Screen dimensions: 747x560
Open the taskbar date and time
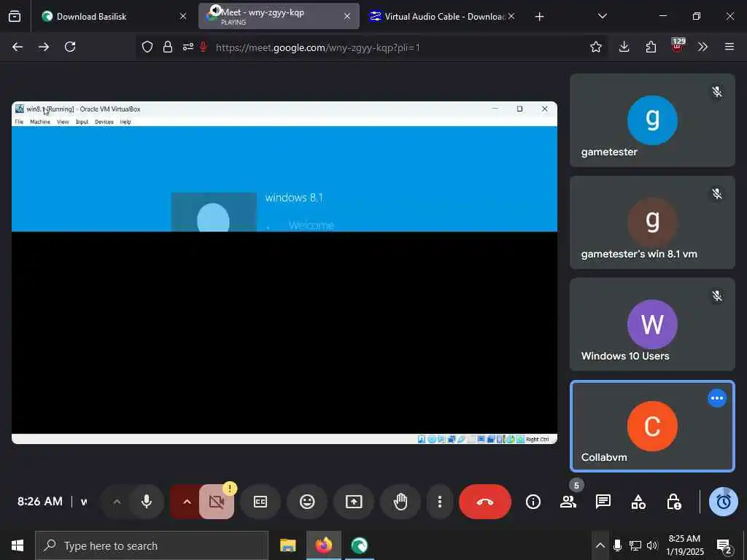(x=684, y=545)
